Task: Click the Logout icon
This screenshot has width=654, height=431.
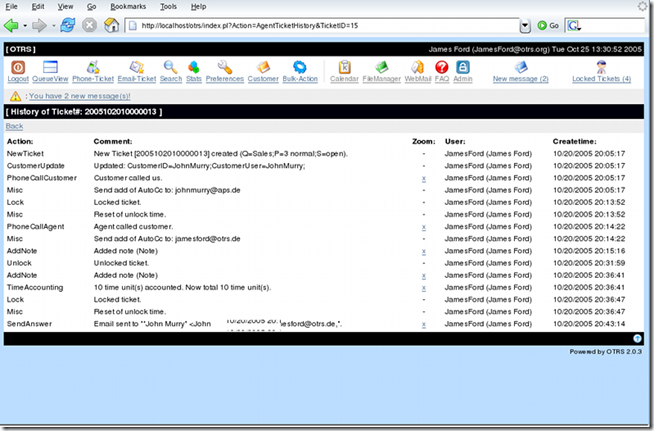Action: pos(17,67)
